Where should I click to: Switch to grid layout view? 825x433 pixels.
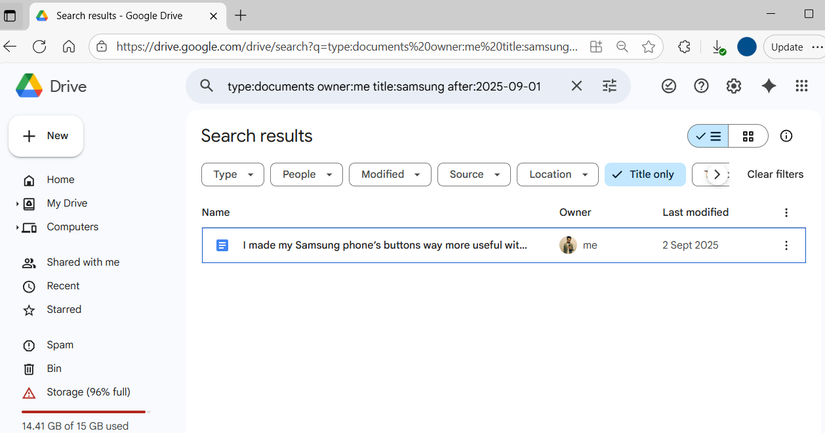(748, 136)
